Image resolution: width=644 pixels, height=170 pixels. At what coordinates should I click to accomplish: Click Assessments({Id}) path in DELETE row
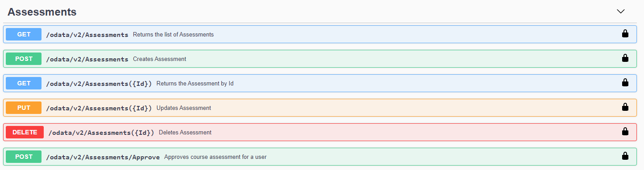point(101,132)
